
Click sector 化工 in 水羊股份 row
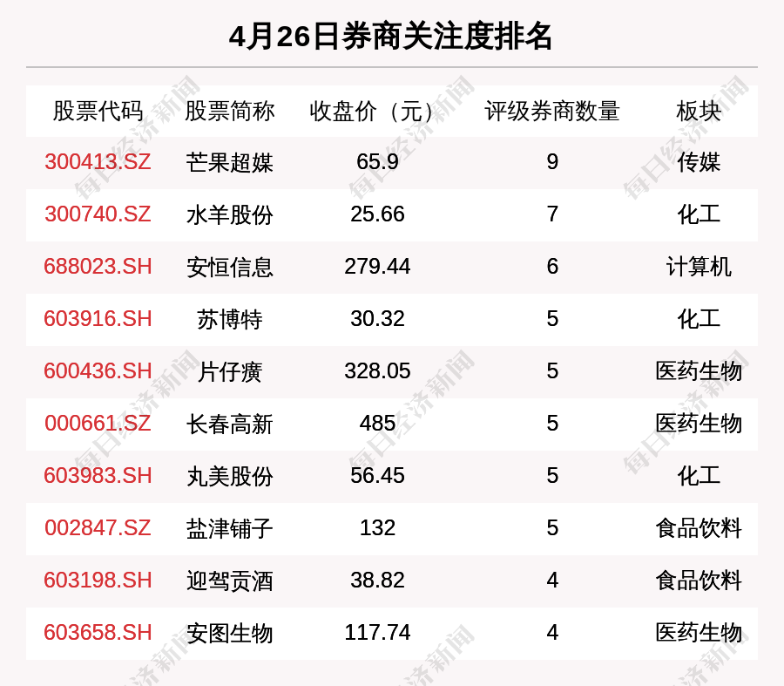coord(699,215)
